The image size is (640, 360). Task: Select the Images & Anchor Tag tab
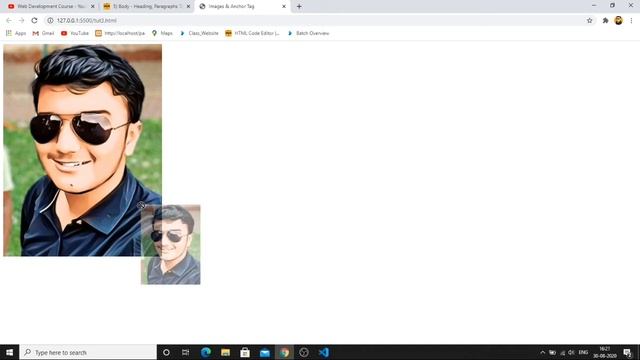(242, 7)
